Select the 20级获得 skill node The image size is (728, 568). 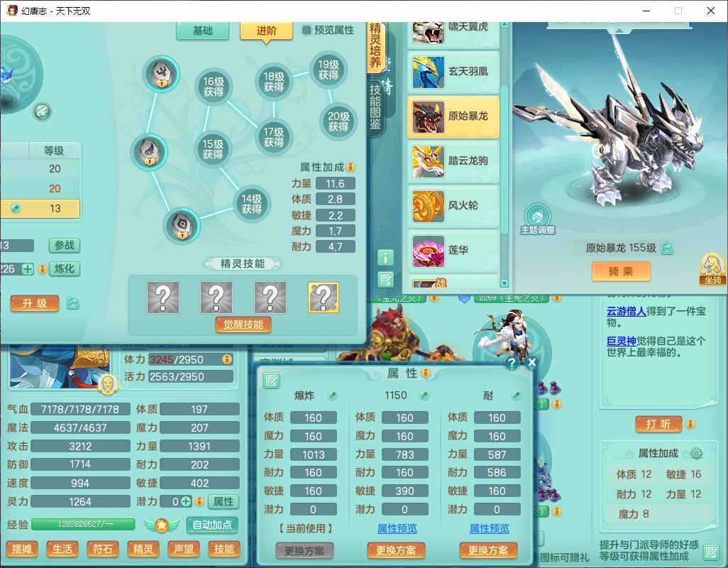pos(338,121)
